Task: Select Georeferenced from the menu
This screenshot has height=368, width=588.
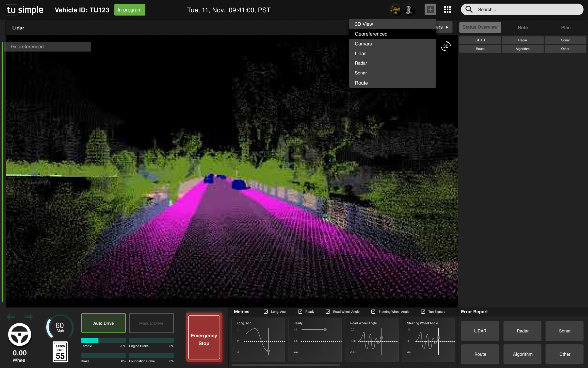Action: point(392,34)
